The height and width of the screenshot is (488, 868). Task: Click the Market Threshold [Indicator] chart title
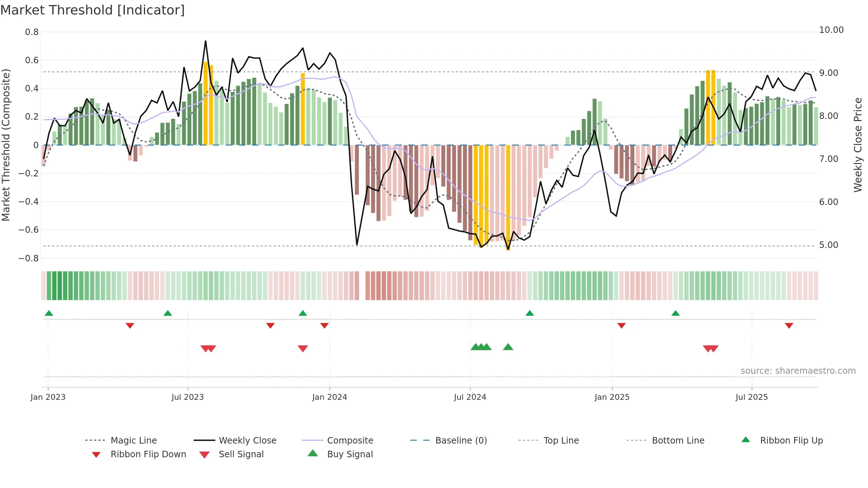[x=93, y=10]
